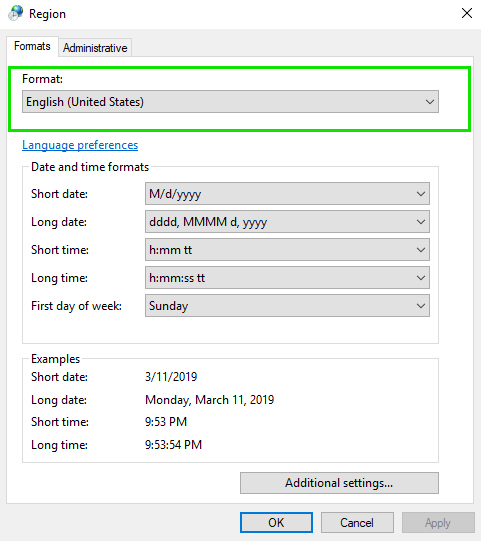
Task: Click the Long time dropdown arrow
Action: pyautogui.click(x=421, y=278)
